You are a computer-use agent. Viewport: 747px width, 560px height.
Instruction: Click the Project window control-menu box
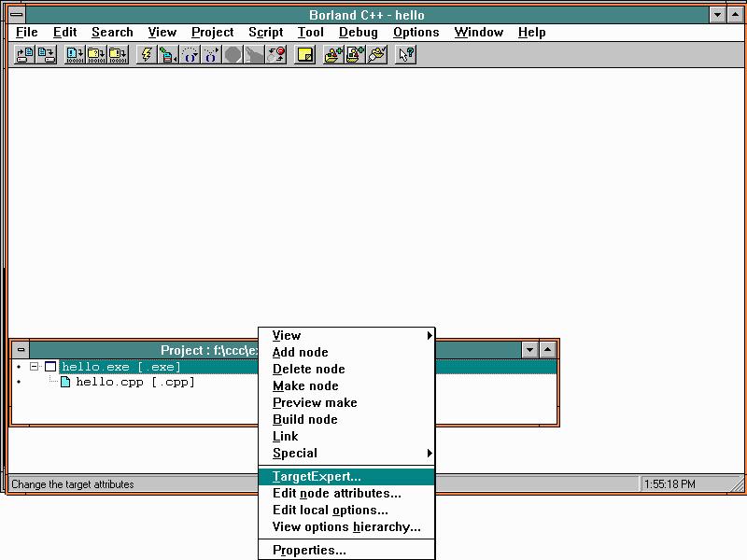21,350
